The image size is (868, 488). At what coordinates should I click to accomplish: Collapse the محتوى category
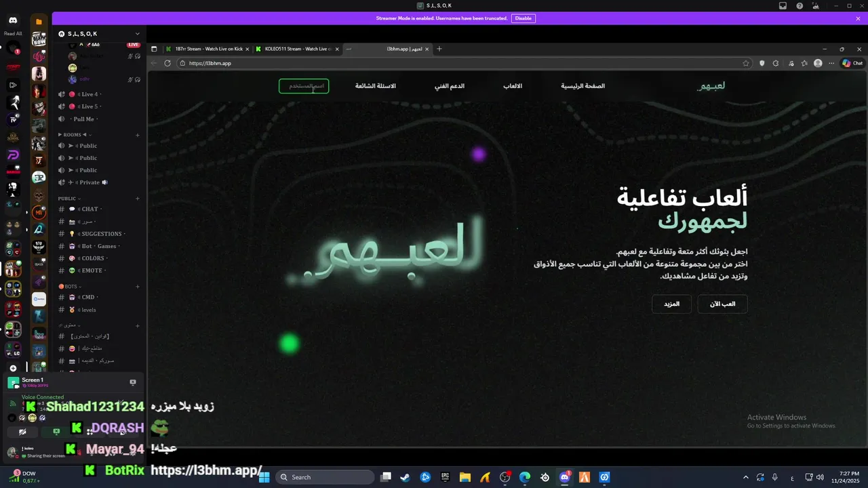point(68,325)
